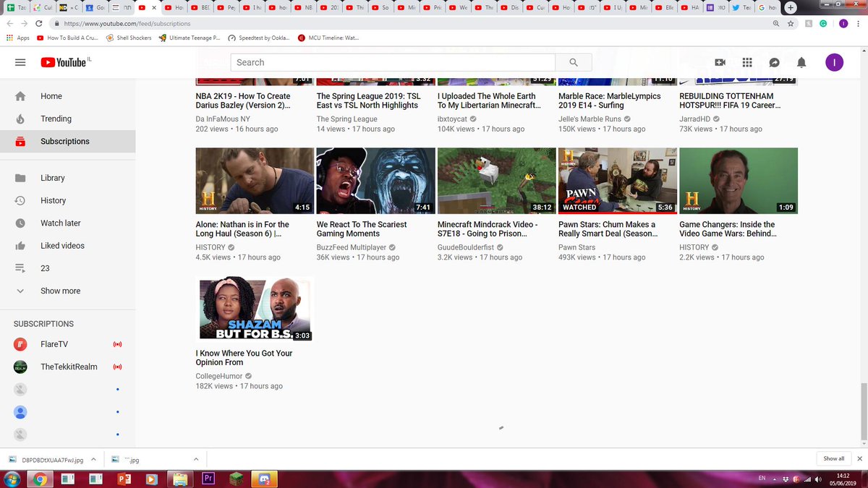Image resolution: width=868 pixels, height=488 pixels.
Task: Open Adobe Premiere from the taskbar
Action: (x=210, y=479)
